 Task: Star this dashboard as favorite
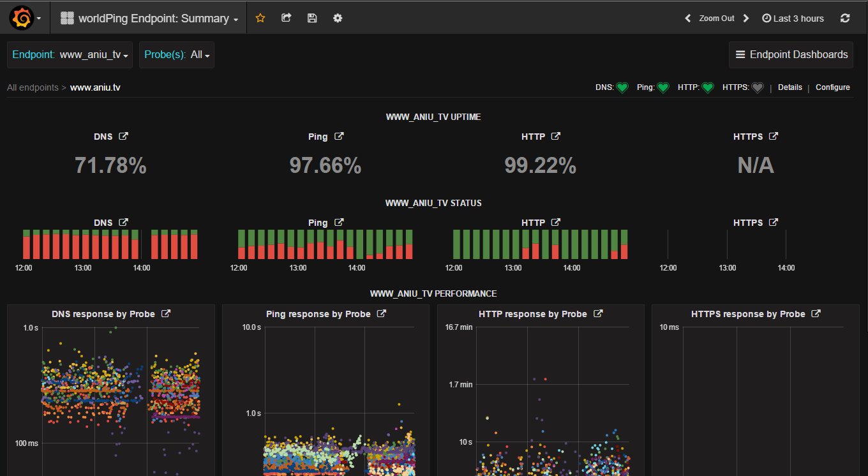[260, 18]
